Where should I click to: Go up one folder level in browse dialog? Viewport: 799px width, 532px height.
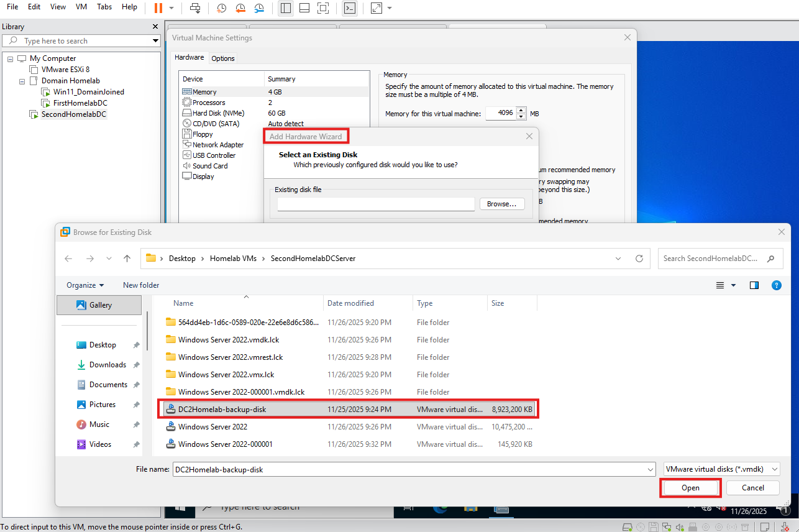[127, 259]
